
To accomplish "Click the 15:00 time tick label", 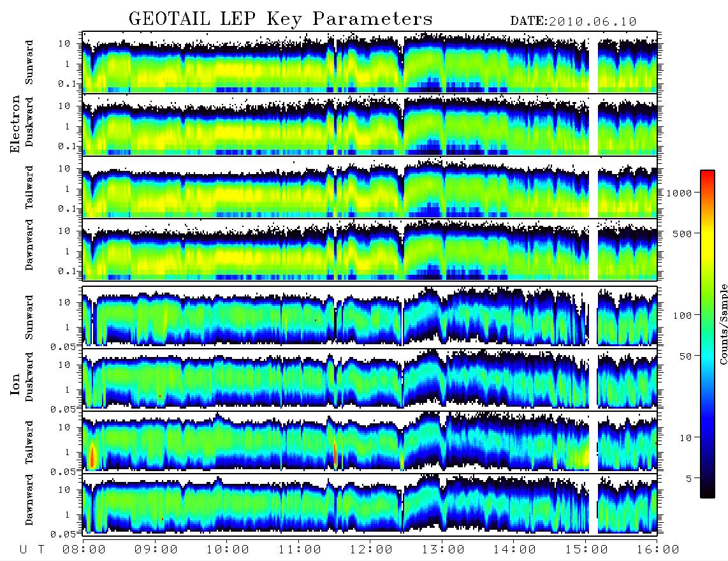I will (586, 550).
